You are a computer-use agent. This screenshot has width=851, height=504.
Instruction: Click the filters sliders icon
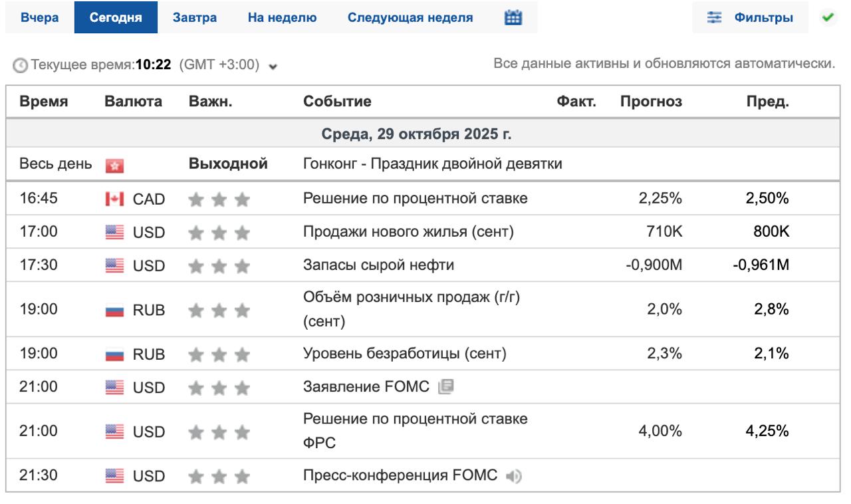click(715, 19)
